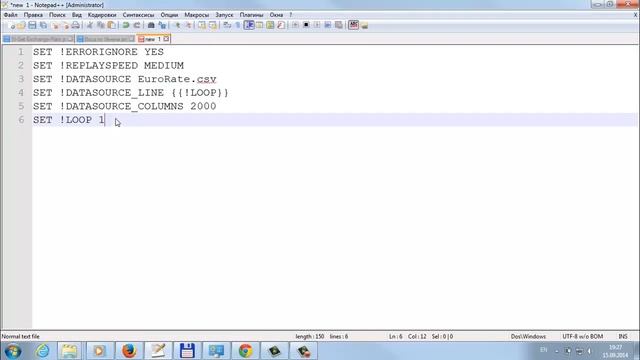This screenshot has height=360, width=640.
Task: Open the Макросы menu
Action: (x=197, y=15)
